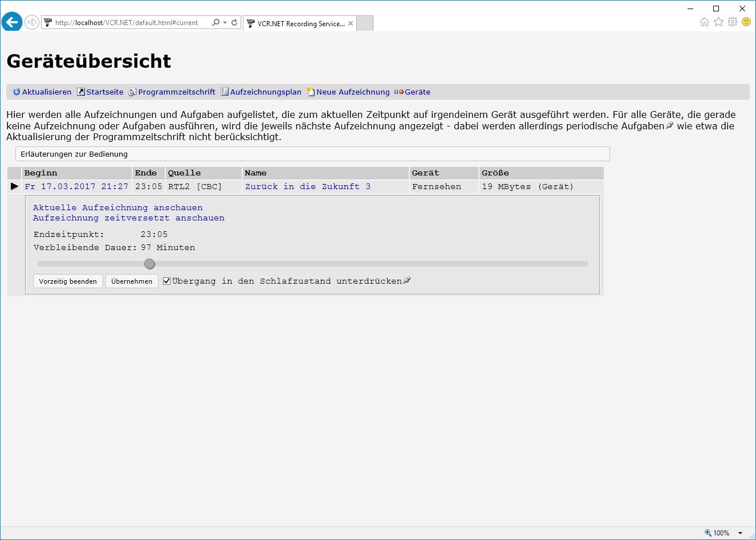
Task: Open browser settings gear icon
Action: [733, 22]
